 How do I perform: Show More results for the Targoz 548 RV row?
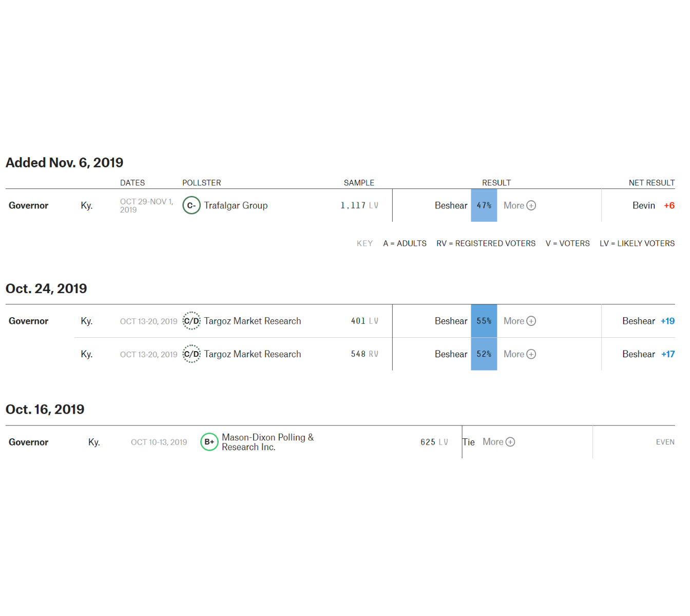[520, 354]
